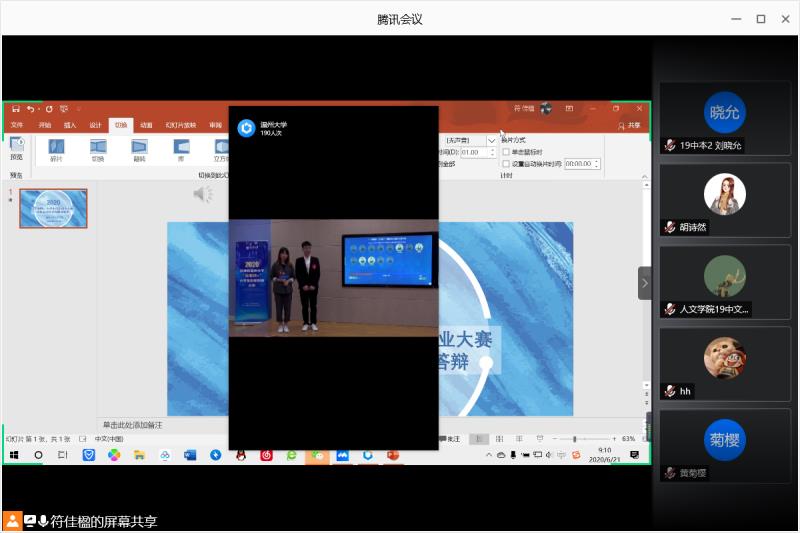Click the 共享 share icon in the ribbon

pyautogui.click(x=629, y=125)
